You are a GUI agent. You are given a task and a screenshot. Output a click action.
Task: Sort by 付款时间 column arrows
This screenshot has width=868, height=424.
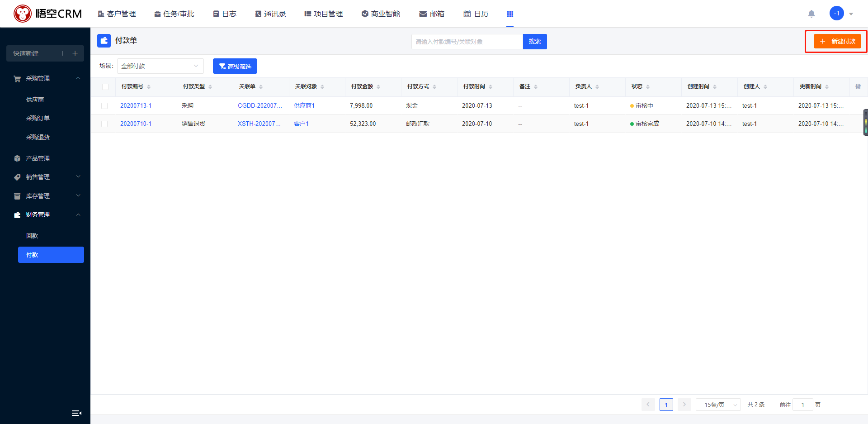(491, 87)
